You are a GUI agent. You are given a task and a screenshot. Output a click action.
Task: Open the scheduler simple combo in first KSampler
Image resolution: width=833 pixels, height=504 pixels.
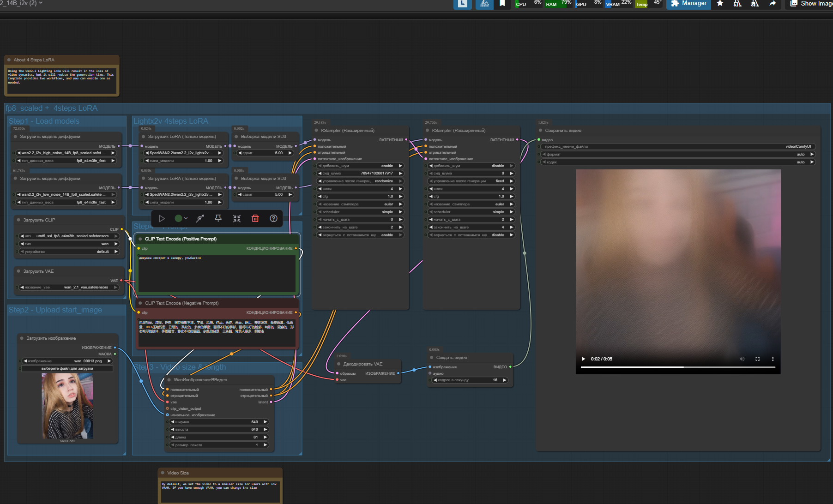pos(360,212)
